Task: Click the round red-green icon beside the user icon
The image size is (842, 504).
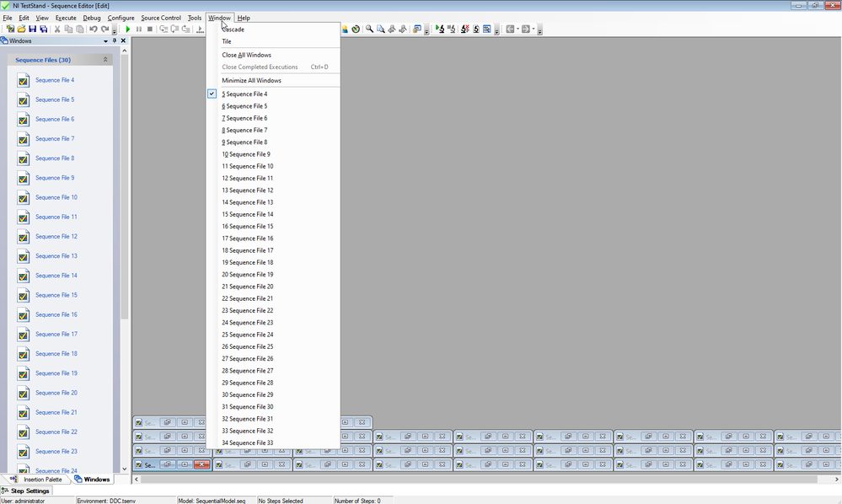Action: tap(356, 29)
